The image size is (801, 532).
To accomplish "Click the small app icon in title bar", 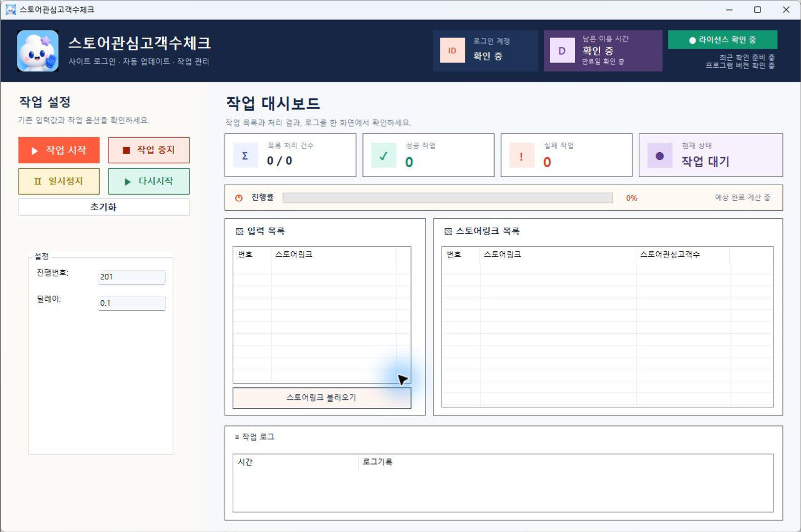I will (10, 10).
